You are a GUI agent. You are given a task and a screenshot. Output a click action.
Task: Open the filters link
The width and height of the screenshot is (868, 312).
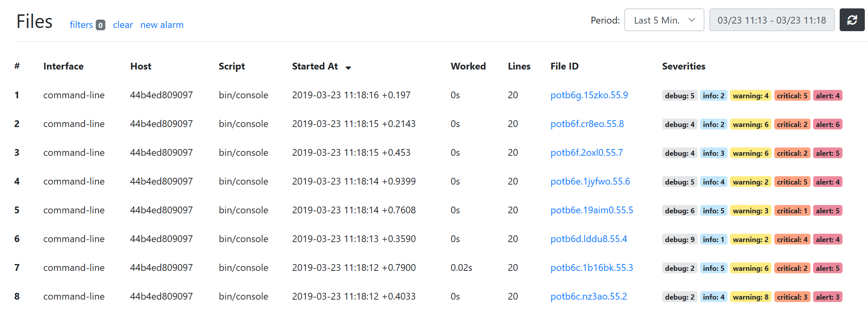pyautogui.click(x=81, y=25)
